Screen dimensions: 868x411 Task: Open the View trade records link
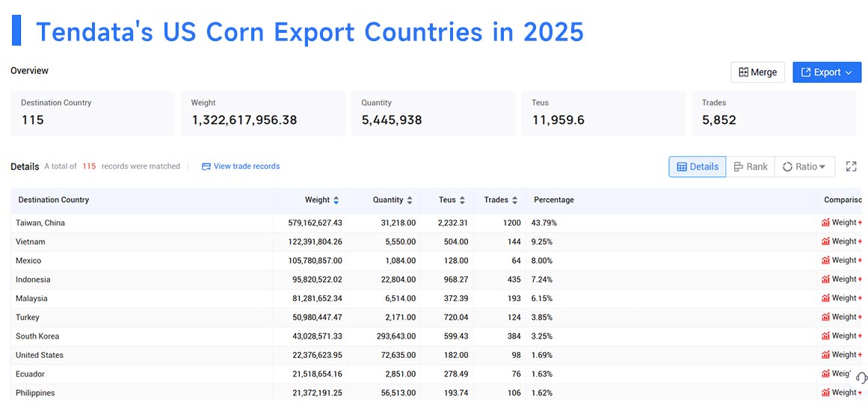241,167
